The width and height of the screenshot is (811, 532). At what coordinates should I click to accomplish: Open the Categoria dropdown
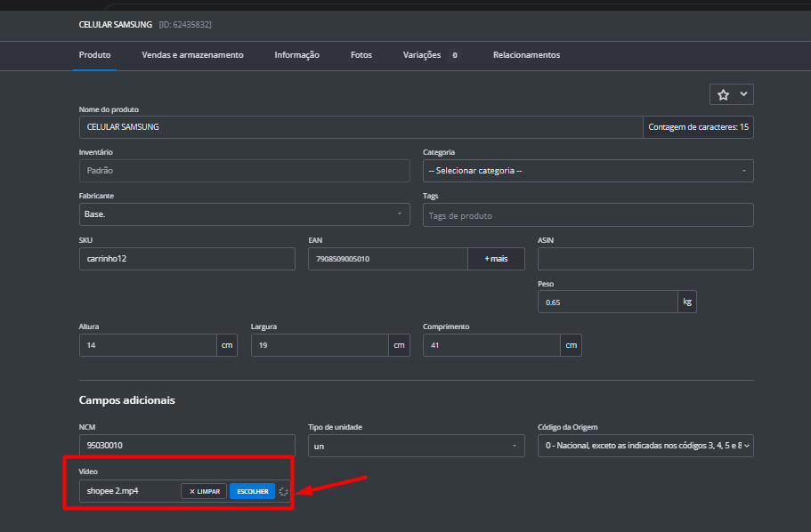click(x=588, y=171)
